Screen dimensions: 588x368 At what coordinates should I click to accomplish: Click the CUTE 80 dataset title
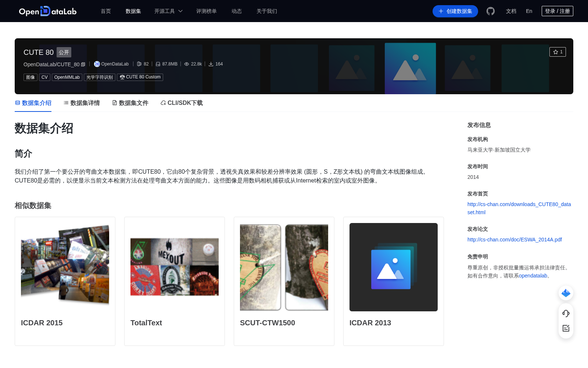39,52
